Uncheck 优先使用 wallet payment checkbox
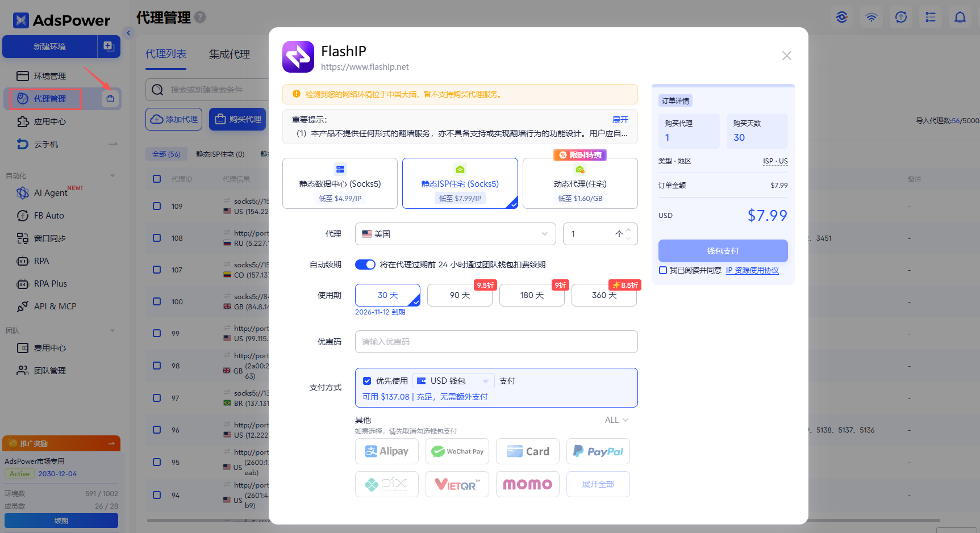The height and width of the screenshot is (533, 980). 367,381
